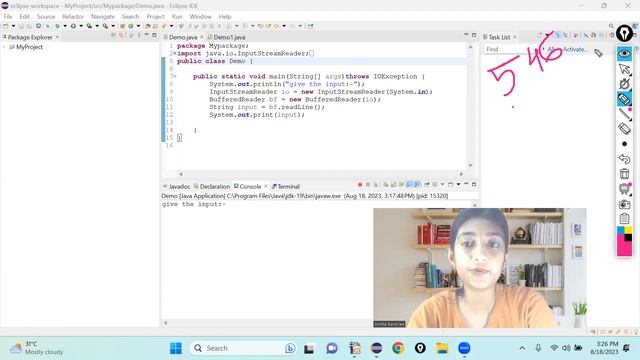The height and width of the screenshot is (360, 640).
Task: Click the Activate... link in Task List
Action: pos(575,49)
